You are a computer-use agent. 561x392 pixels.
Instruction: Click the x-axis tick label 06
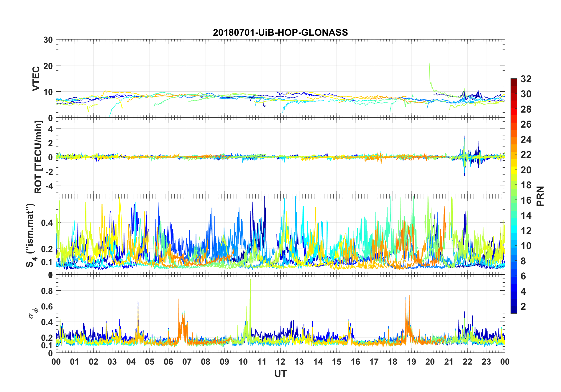pyautogui.click(x=168, y=362)
